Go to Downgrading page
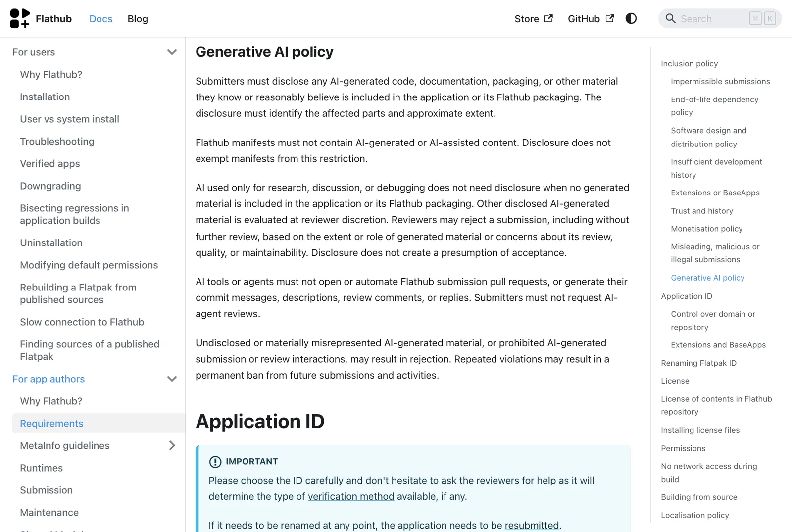Image resolution: width=792 pixels, height=532 pixels. (50, 186)
